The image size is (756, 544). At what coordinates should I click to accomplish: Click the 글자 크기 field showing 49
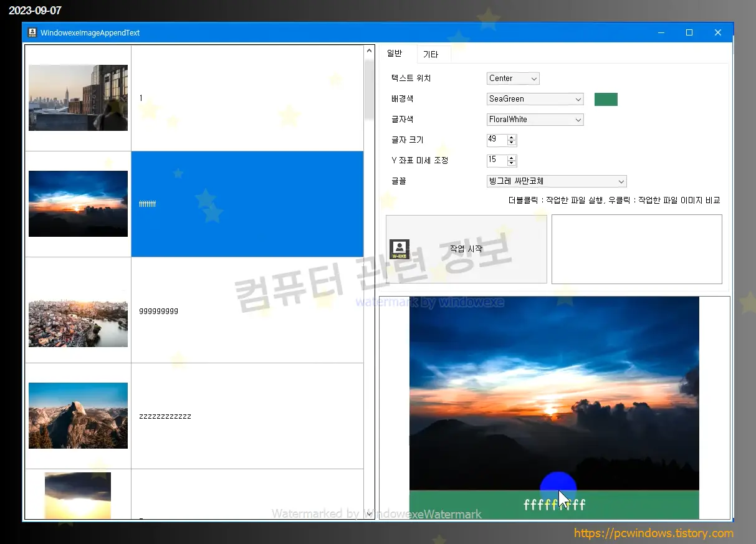(497, 140)
